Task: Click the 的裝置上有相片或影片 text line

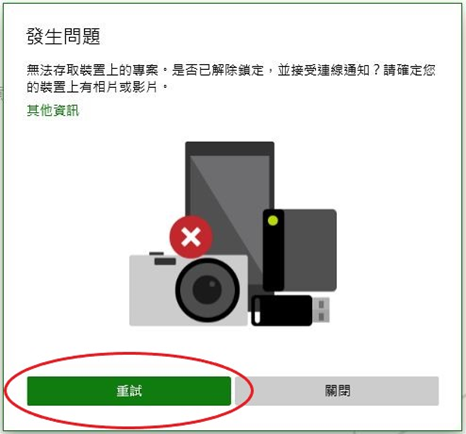Action: pyautogui.click(x=92, y=87)
